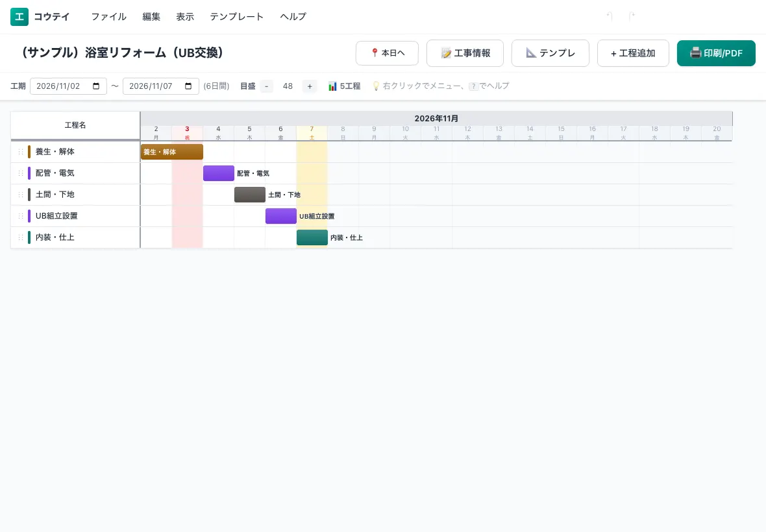Add a process with 工程追加
The height and width of the screenshot is (532, 766).
tap(633, 53)
